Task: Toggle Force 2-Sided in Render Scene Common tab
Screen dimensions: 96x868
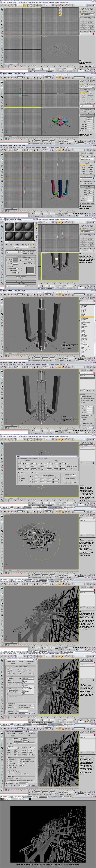Action: pyautogui.click(x=18, y=764)
